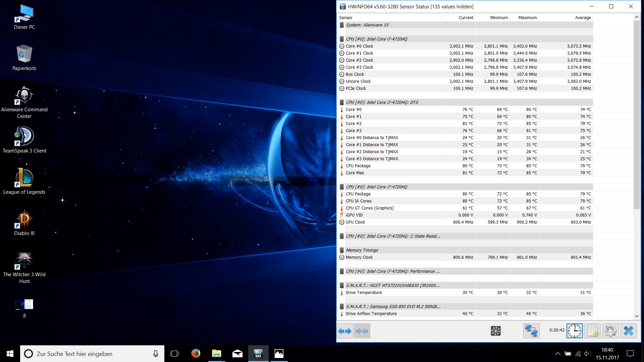Open sensor settings gear button
This screenshot has width=644, height=362.
click(x=610, y=331)
